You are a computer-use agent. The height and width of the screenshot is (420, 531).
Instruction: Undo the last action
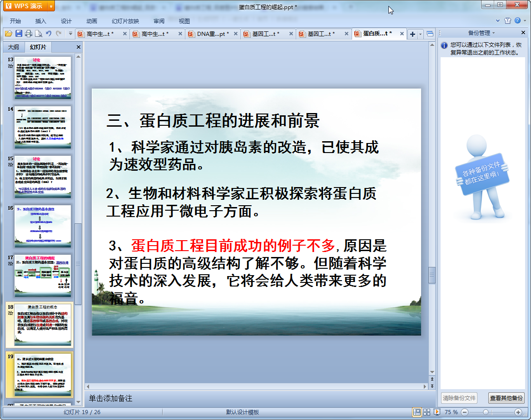[49, 34]
